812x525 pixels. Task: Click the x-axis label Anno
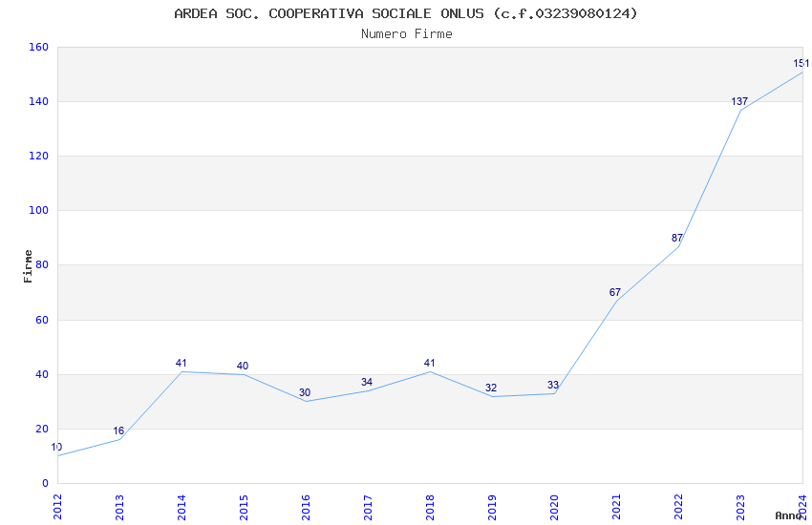click(788, 515)
